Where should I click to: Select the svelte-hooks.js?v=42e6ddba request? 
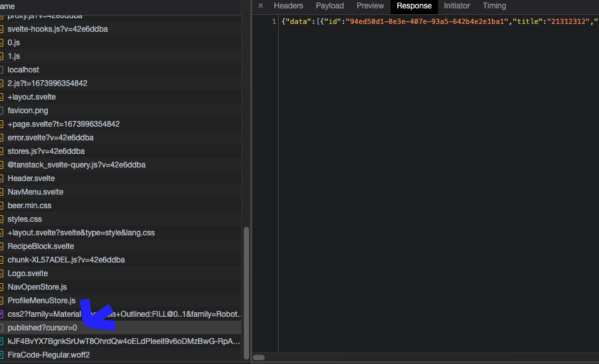point(121,29)
